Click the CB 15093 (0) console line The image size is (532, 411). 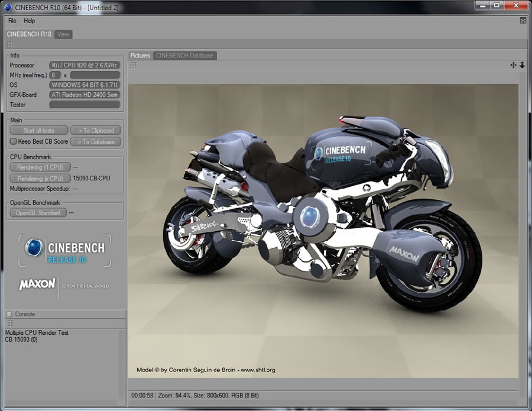pos(21,339)
